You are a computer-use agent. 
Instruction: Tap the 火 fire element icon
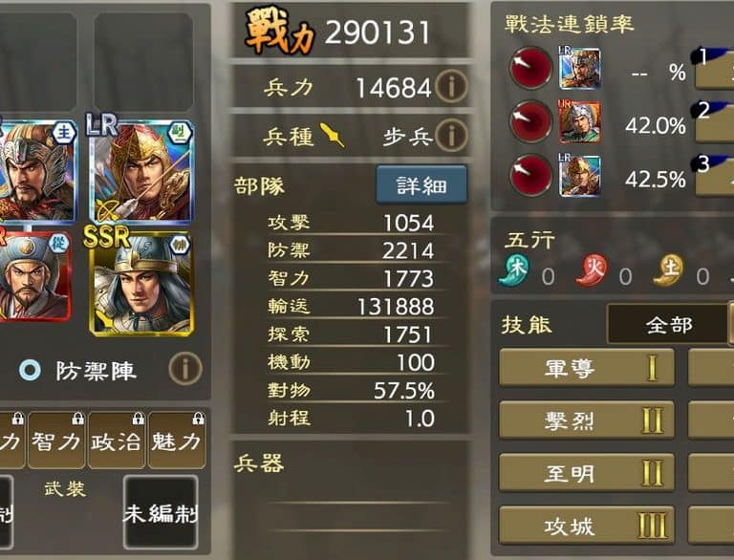592,270
